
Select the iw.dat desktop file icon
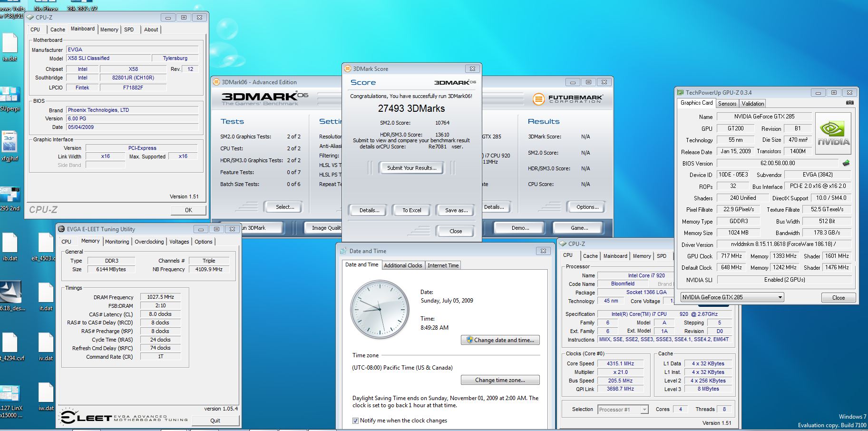pos(46,396)
